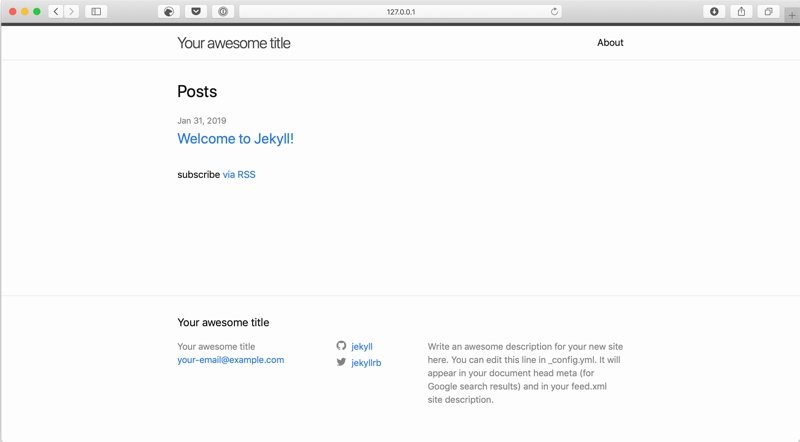Toggle the Safari sidebar button
Screen dimensions: 800x442
pyautogui.click(x=96, y=11)
